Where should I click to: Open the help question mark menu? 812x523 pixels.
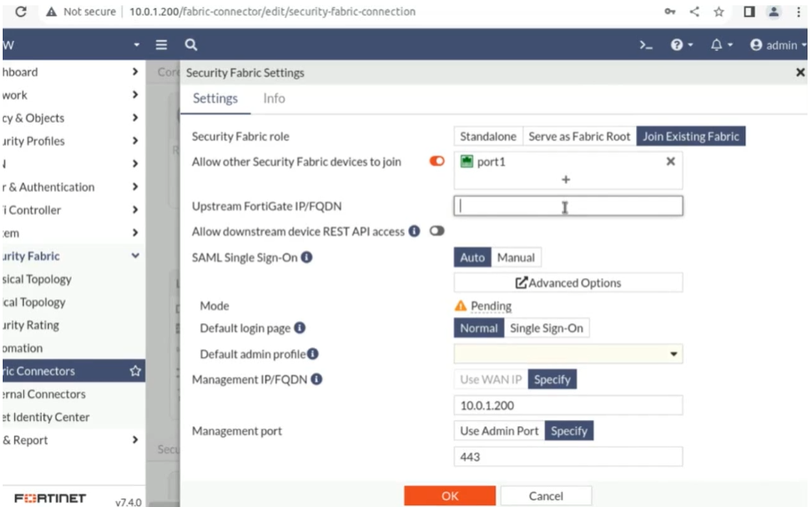tap(682, 45)
